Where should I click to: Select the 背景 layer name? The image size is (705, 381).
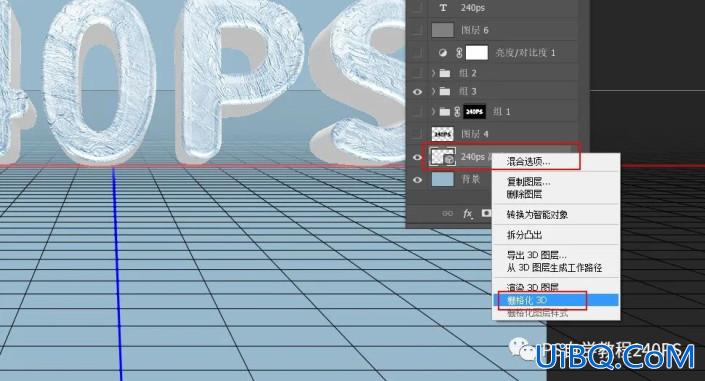tap(471, 179)
